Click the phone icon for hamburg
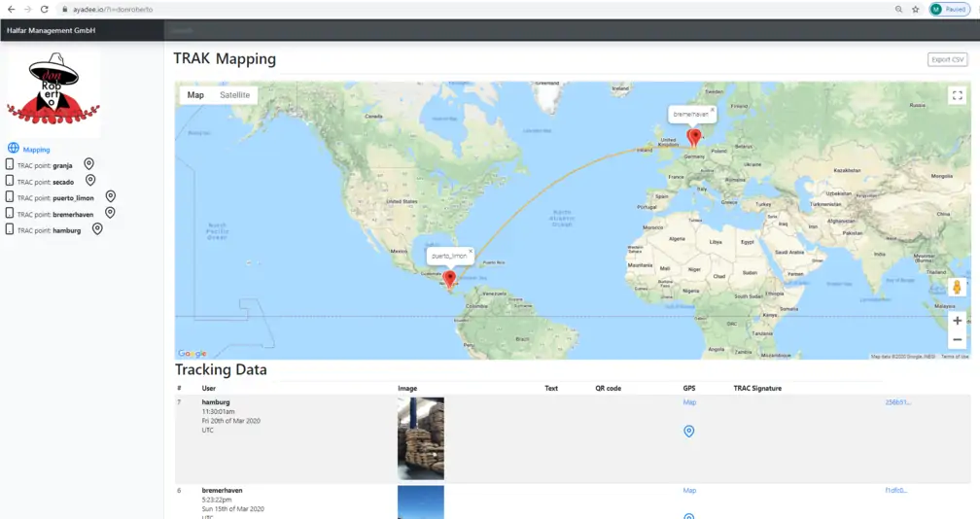This screenshot has width=980, height=519. click(10, 229)
